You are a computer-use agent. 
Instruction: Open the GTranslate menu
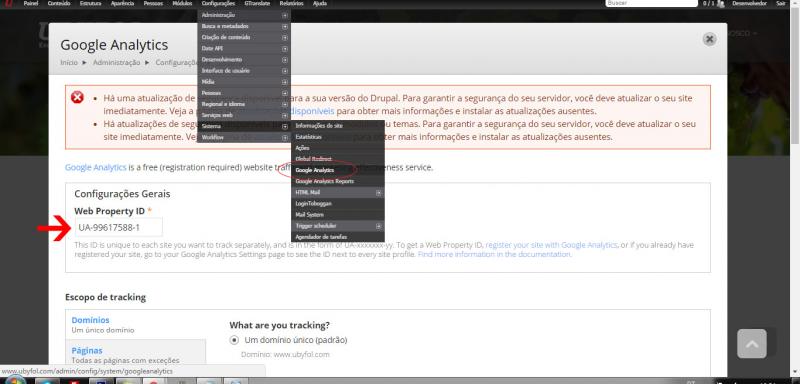point(257,4)
